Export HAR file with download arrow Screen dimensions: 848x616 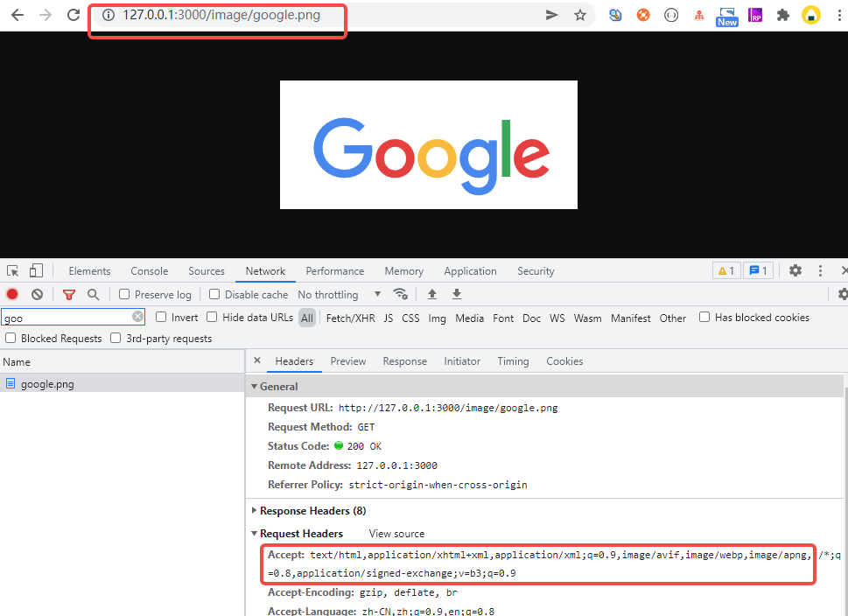457,294
